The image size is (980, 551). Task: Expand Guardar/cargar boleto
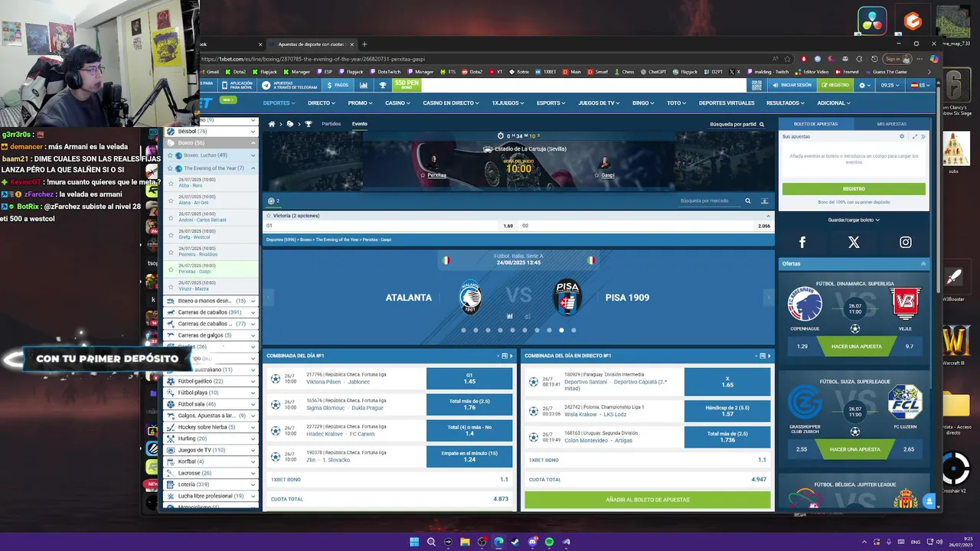[854, 220]
